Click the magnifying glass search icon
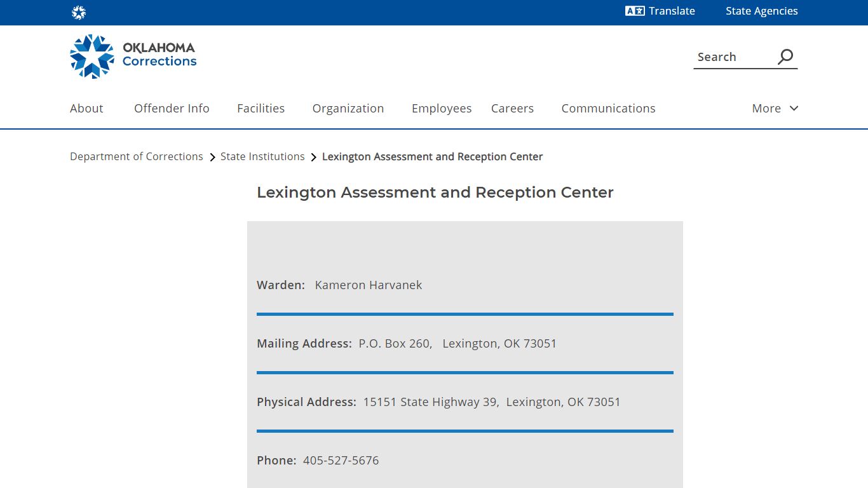This screenshot has height=488, width=868. pos(785,57)
